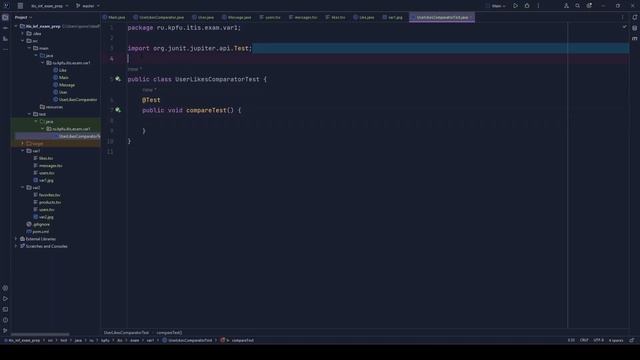
Task: Select the Main class in project tree
Action: point(60,78)
